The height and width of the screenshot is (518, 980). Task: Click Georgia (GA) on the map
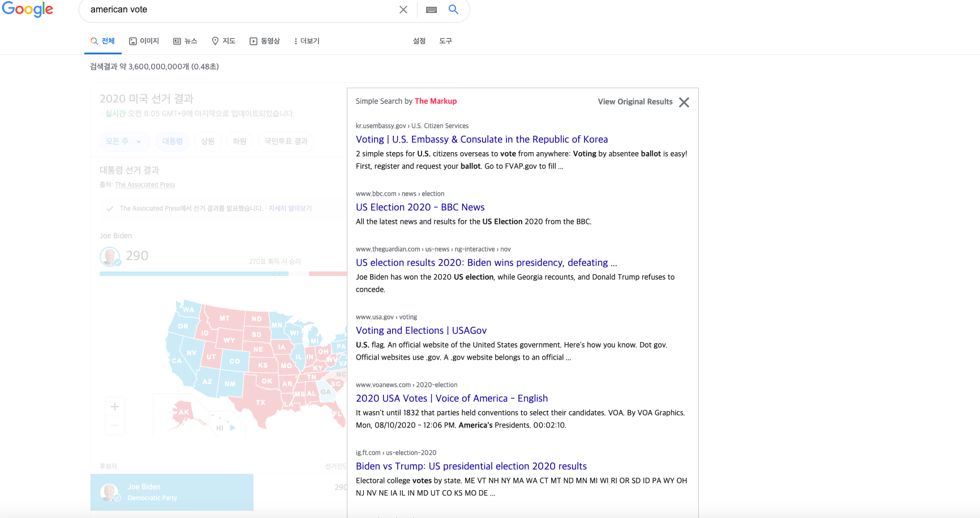pyautogui.click(x=325, y=391)
